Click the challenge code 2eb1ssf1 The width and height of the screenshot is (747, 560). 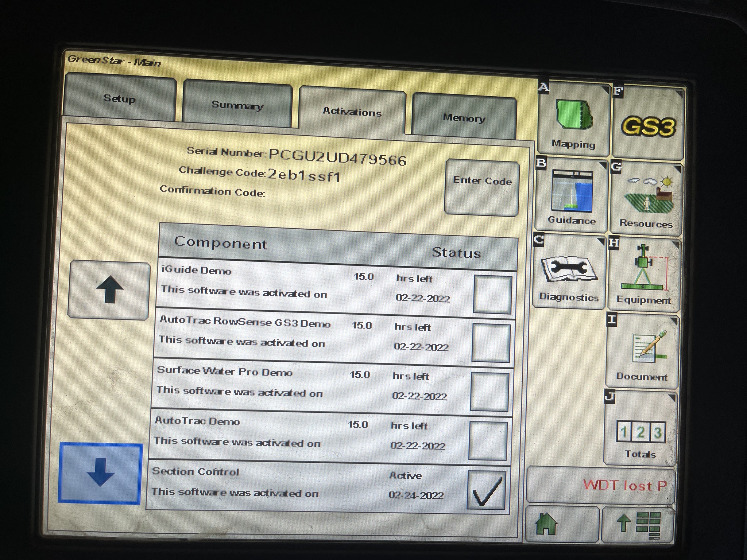tap(304, 175)
